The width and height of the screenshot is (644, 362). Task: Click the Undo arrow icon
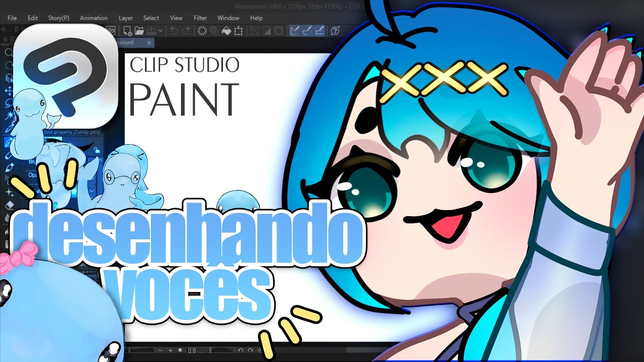[174, 31]
